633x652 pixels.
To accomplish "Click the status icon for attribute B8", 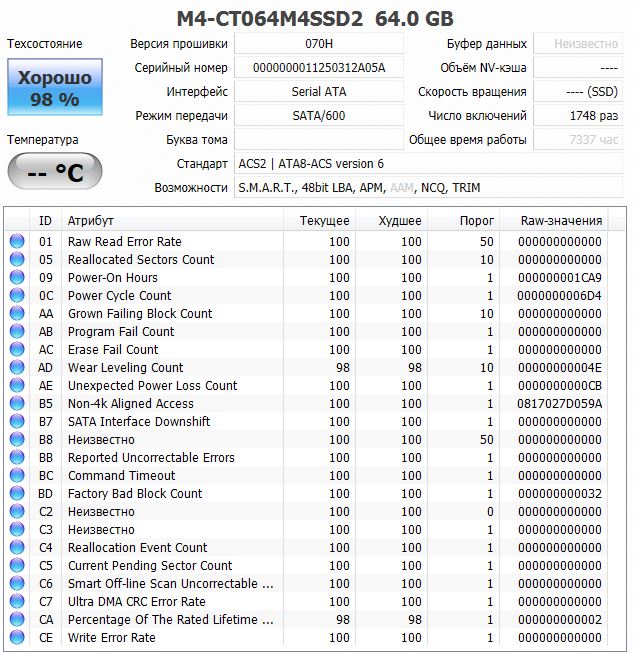I will click(x=17, y=440).
